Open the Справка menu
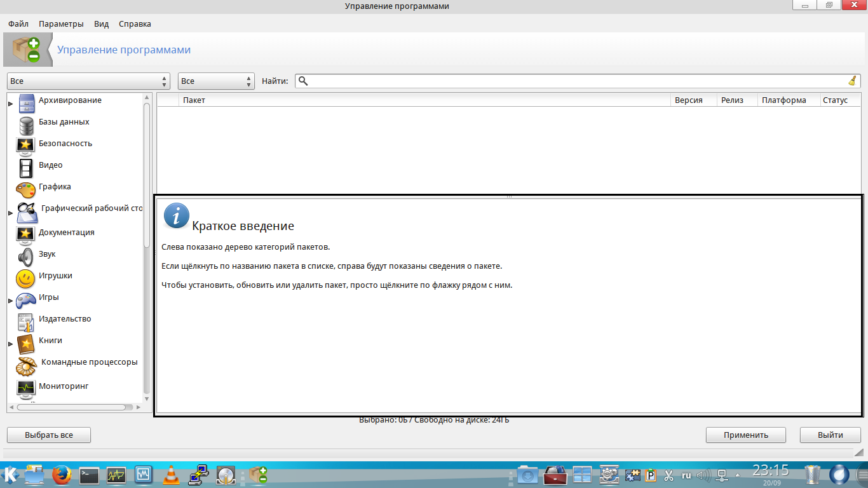Viewport: 868px width, 488px height. [x=135, y=24]
